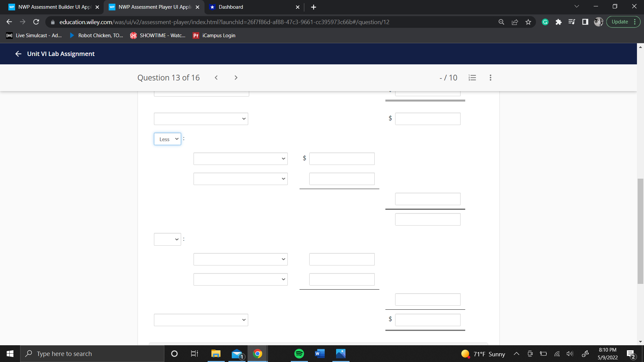Open the Less dropdown in the question
Viewport: 644px width, 362px height.
(167, 139)
